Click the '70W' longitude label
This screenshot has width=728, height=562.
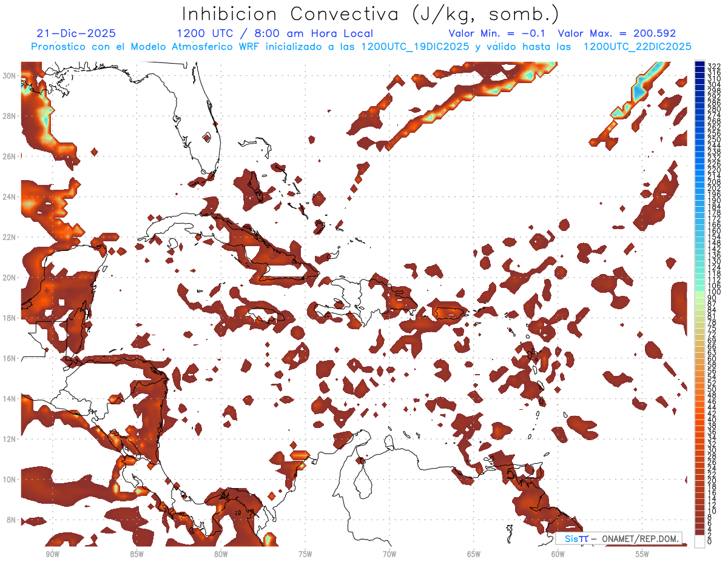[389, 554]
